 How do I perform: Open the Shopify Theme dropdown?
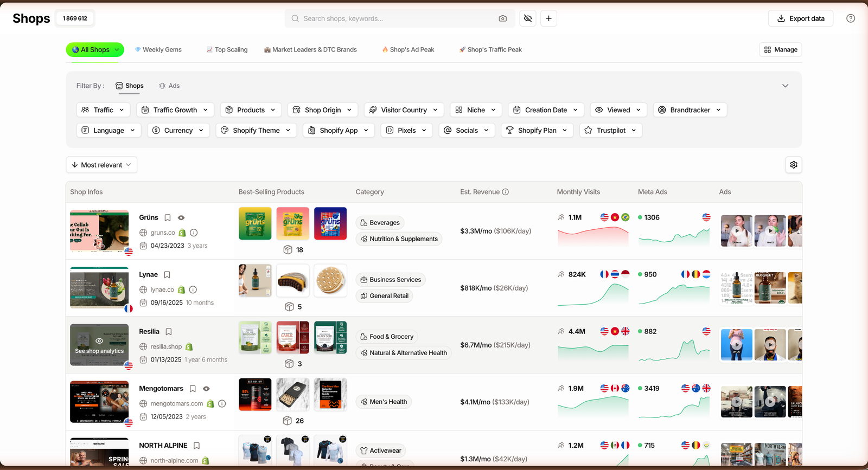tap(257, 131)
